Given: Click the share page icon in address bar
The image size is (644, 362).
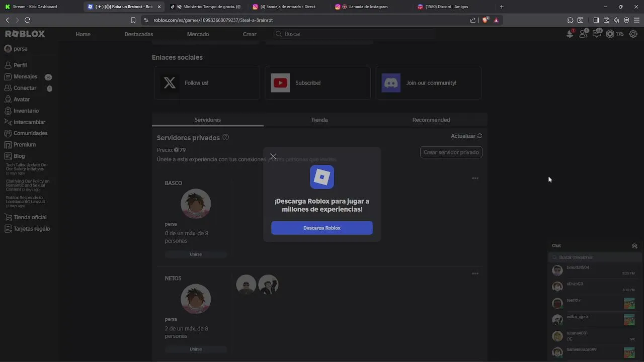Looking at the screenshot, I should pyautogui.click(x=473, y=20).
